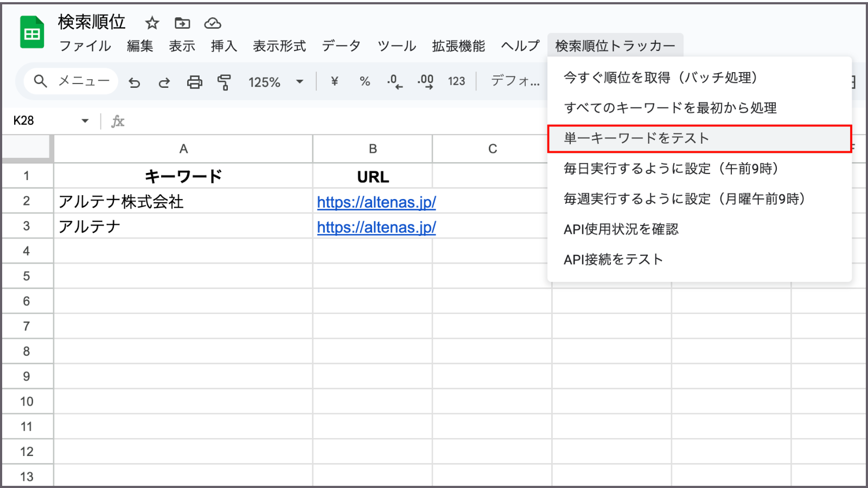The width and height of the screenshot is (868, 488).
Task: Open the ファイル menu
Action: 85,46
